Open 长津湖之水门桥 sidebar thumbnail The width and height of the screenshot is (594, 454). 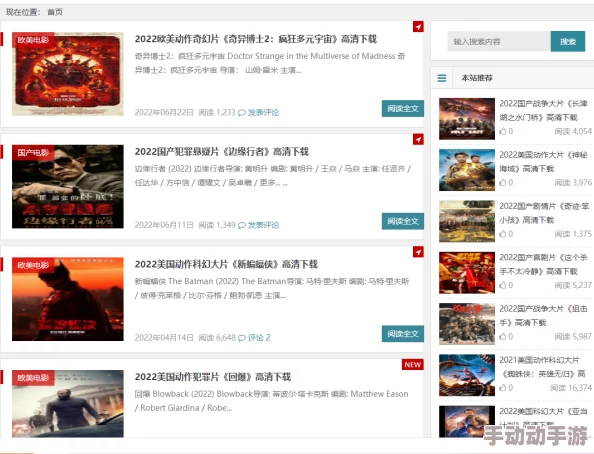[467, 119]
